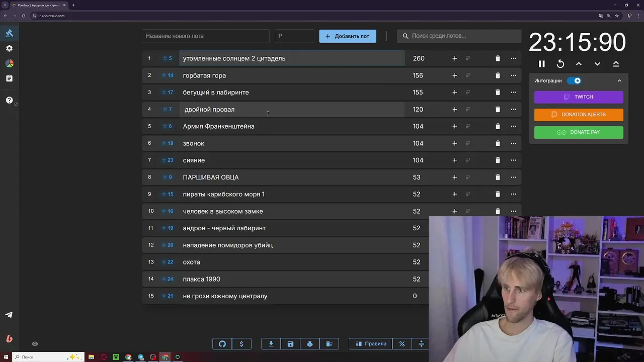The image size is (644, 362).
Task: Delete the бегущий в лабиринте lot
Action: (498, 93)
